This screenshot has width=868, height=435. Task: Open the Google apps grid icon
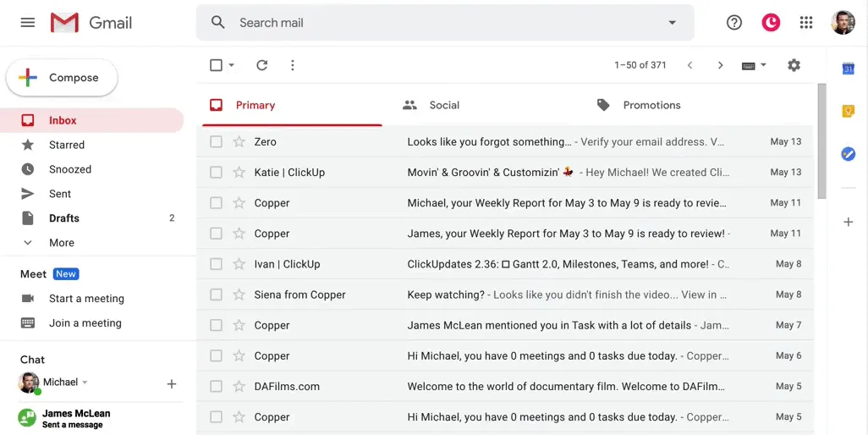tap(806, 23)
